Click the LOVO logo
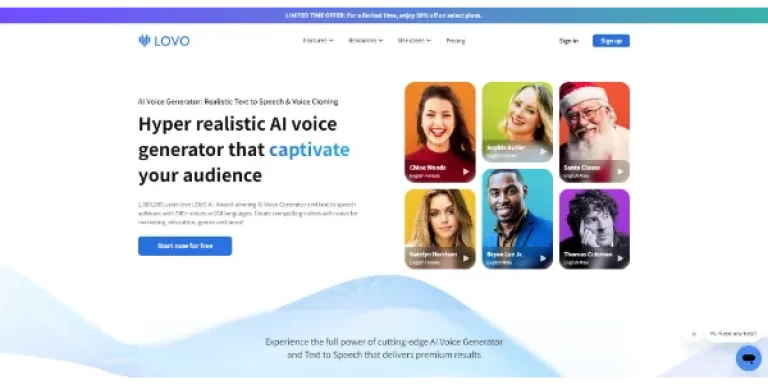The height and width of the screenshot is (385, 768). point(164,41)
